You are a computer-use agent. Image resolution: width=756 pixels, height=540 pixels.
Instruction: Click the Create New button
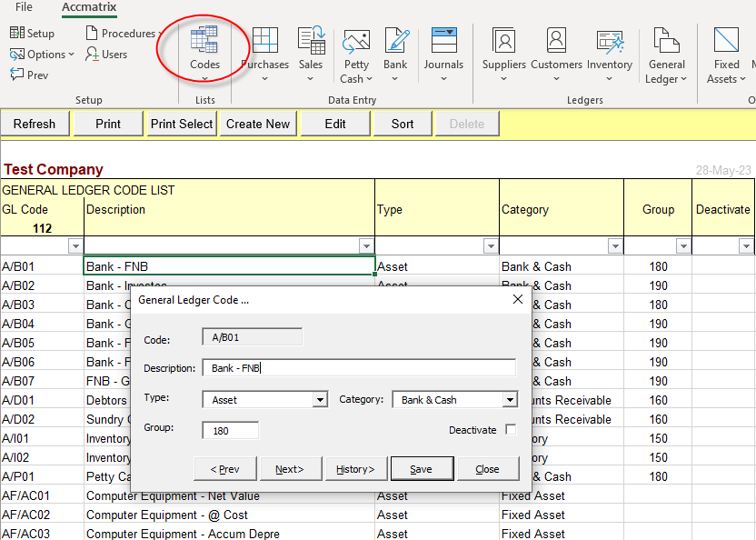pos(258,124)
